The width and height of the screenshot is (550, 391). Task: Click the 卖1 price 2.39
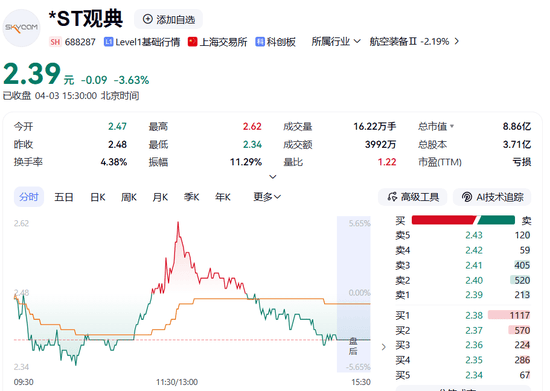point(474,295)
